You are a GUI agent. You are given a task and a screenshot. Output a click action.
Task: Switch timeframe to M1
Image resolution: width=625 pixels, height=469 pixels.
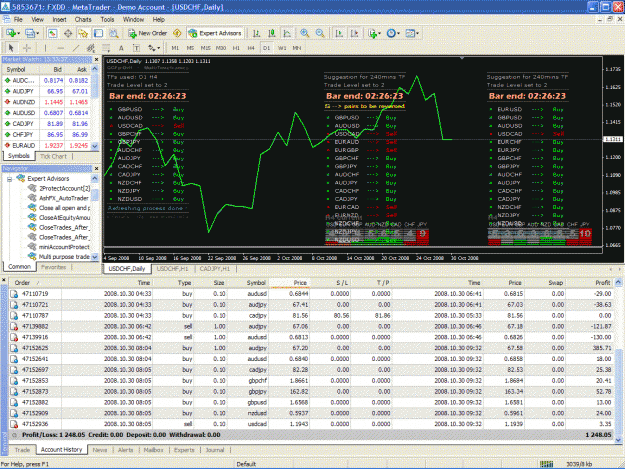click(175, 48)
